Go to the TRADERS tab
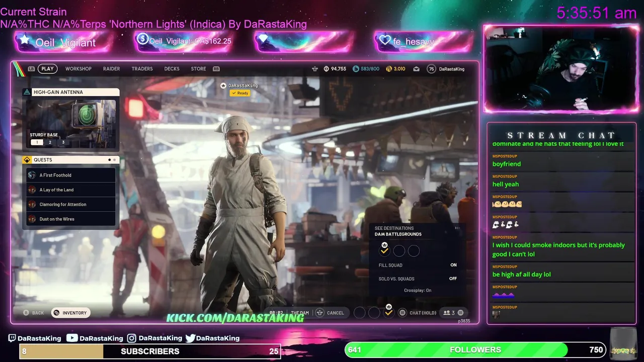This screenshot has width=644, height=362. pos(142,69)
